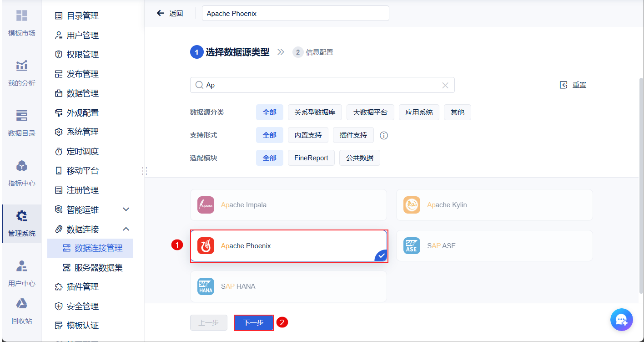Click the magnifier icon in search box
This screenshot has height=342, width=644.
point(199,85)
